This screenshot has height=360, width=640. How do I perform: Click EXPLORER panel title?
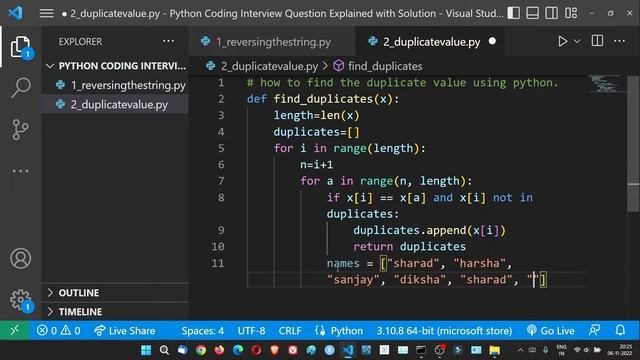80,42
